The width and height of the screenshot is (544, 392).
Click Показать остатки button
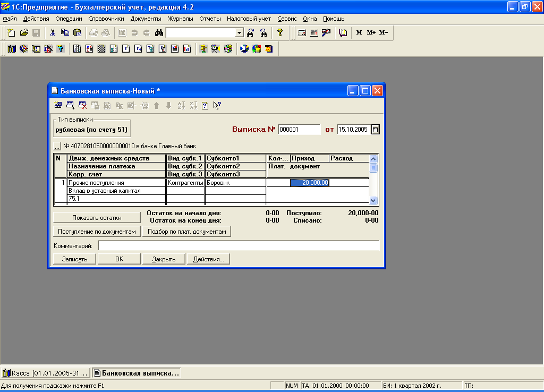pyautogui.click(x=97, y=218)
